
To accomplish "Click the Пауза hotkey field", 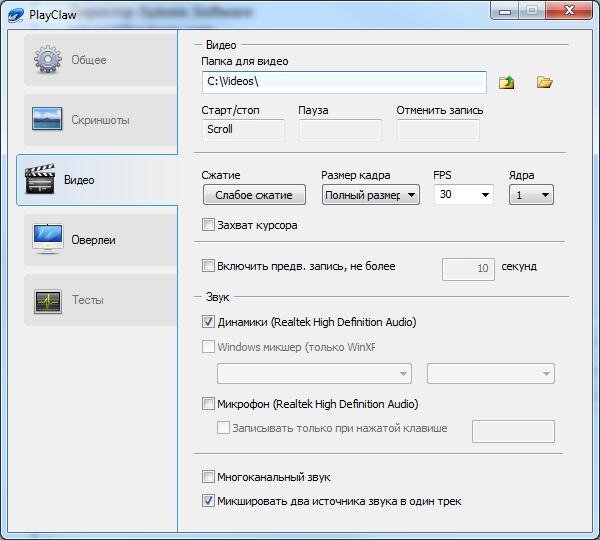I will (340, 131).
